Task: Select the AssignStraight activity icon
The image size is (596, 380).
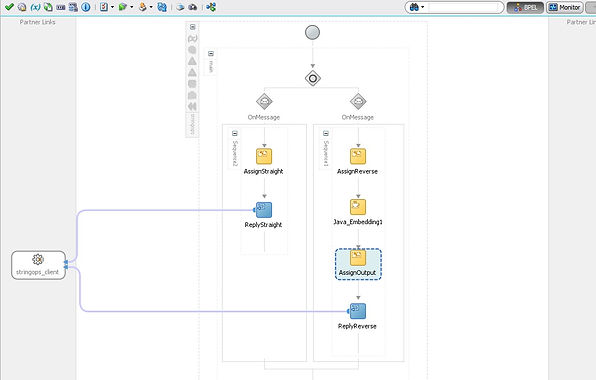Action: coord(264,156)
